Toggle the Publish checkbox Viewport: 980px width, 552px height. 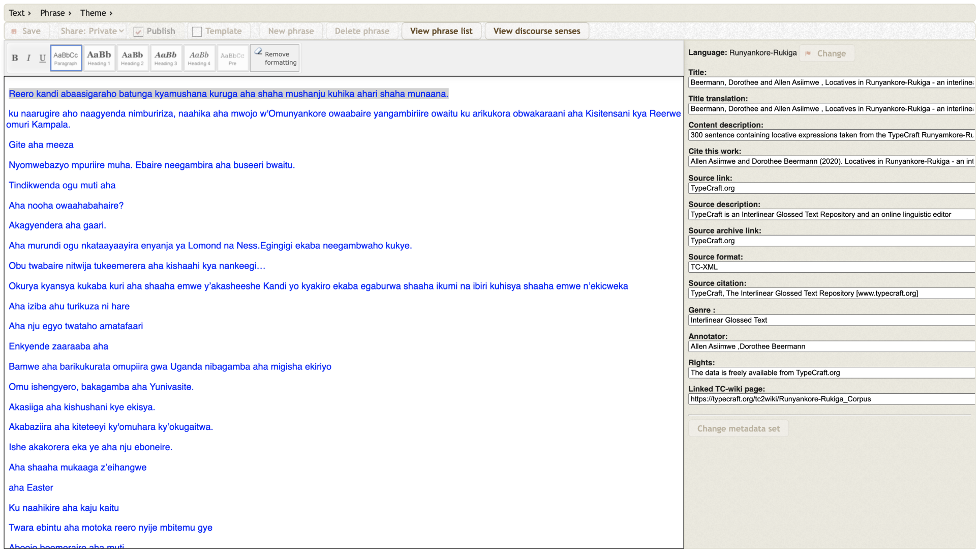(138, 32)
